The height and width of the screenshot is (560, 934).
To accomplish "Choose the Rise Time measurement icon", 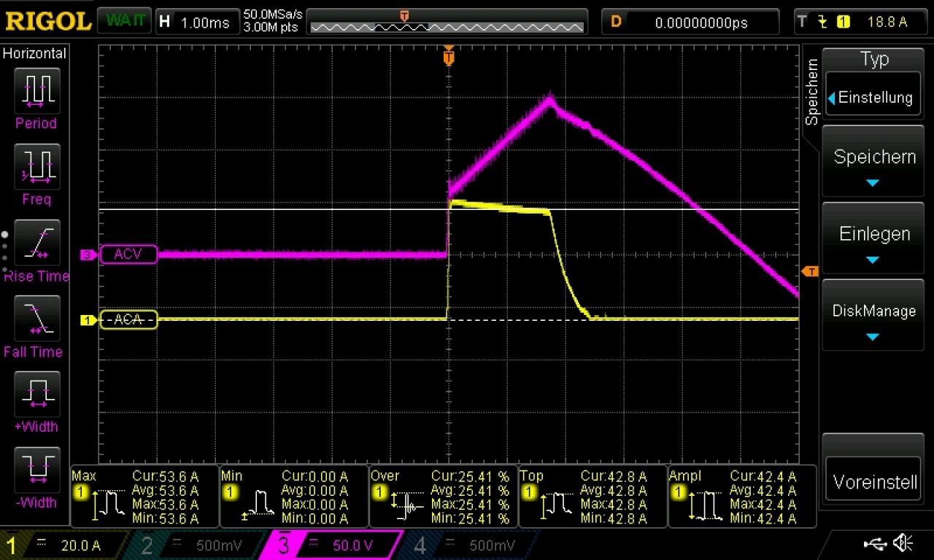I will pyautogui.click(x=36, y=243).
